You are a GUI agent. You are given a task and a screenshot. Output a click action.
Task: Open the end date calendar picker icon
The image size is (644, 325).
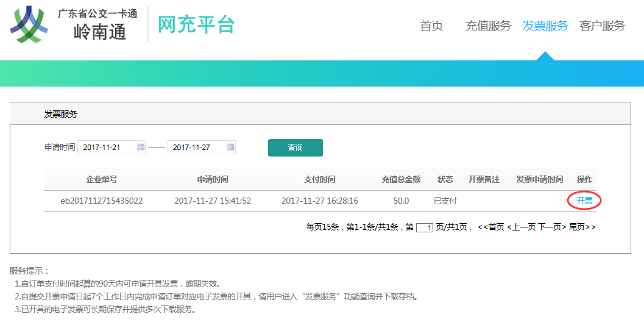[230, 147]
